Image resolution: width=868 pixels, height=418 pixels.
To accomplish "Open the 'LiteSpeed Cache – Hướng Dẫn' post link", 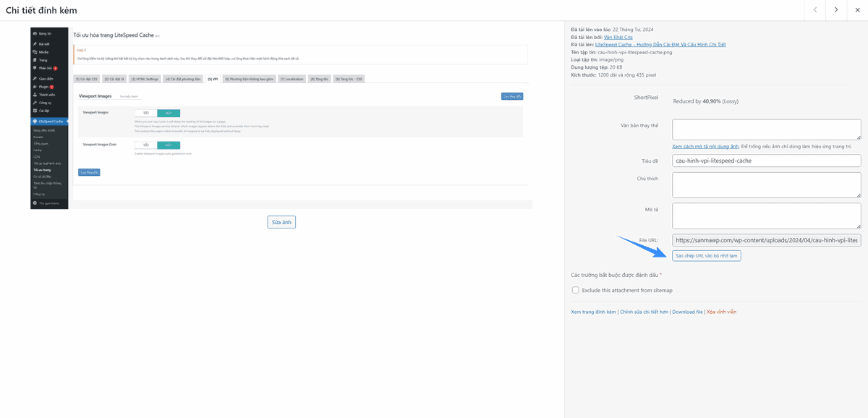I will [x=660, y=45].
